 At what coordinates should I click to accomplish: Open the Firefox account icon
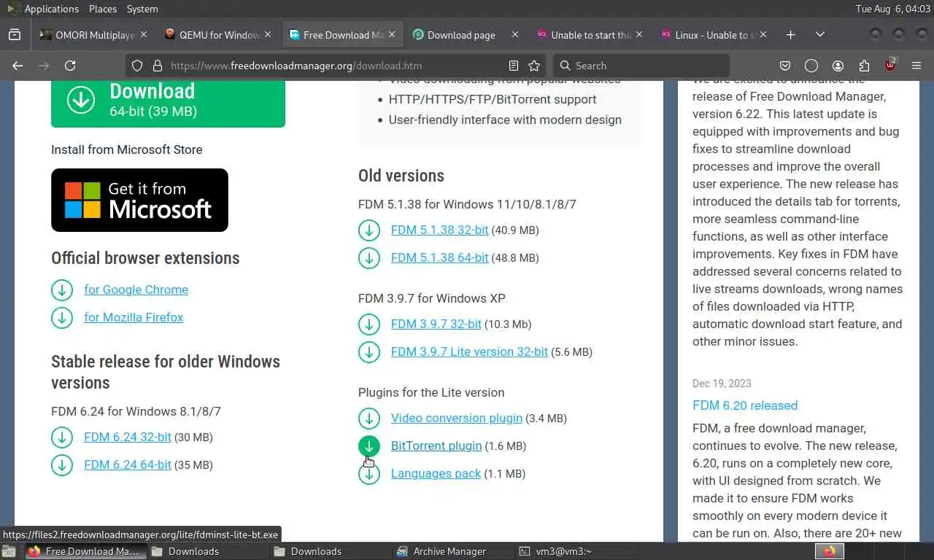point(838,66)
